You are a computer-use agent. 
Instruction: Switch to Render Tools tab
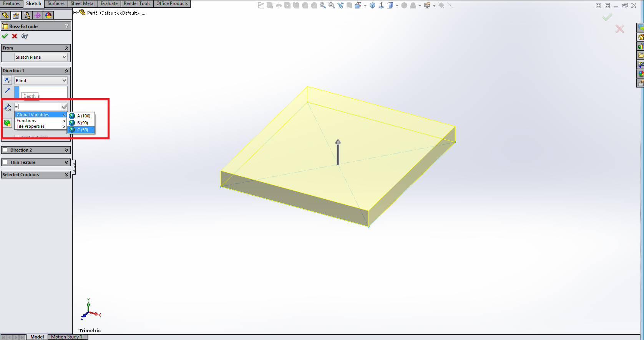[137, 3]
